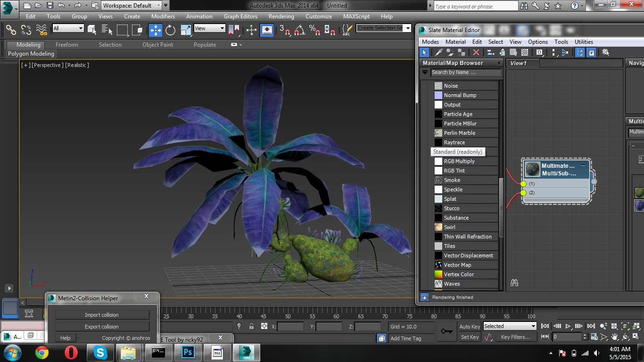Click the key mode toggle key icon
This screenshot has width=644, height=362.
pos(447,331)
